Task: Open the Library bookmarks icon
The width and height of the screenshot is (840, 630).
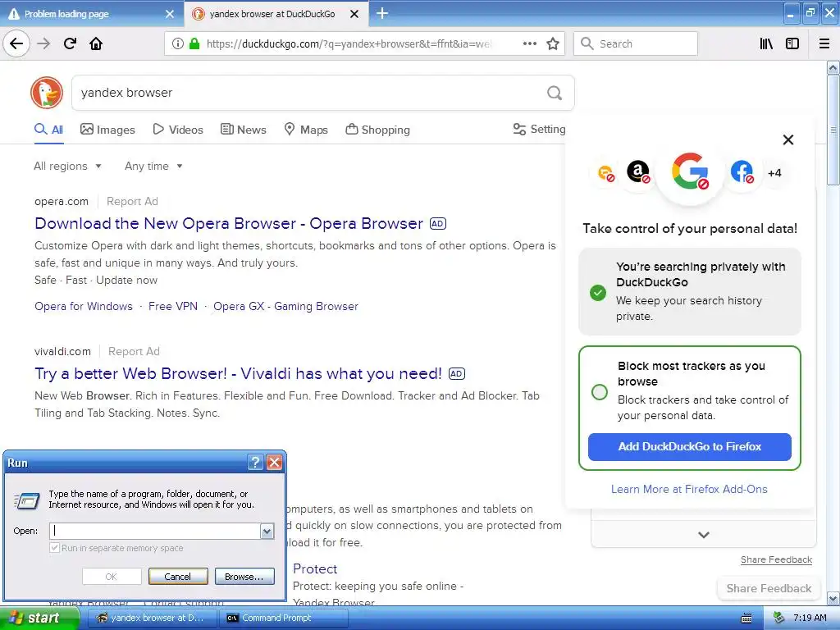Action: click(x=767, y=43)
